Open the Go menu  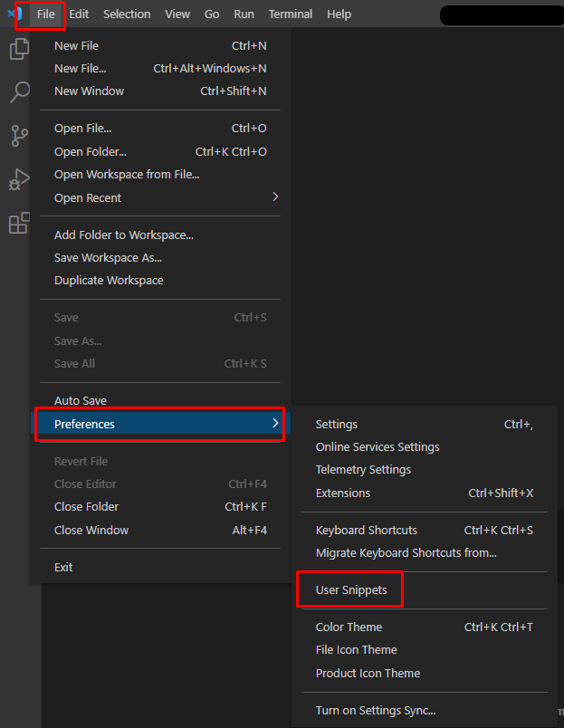(x=212, y=14)
